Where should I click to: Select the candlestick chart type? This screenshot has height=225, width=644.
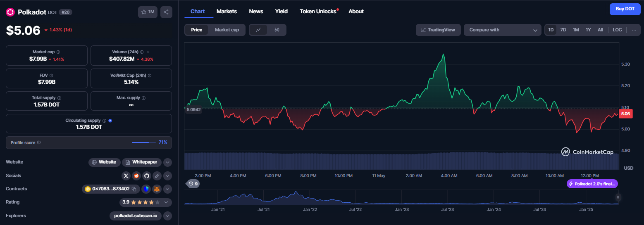pos(277,30)
